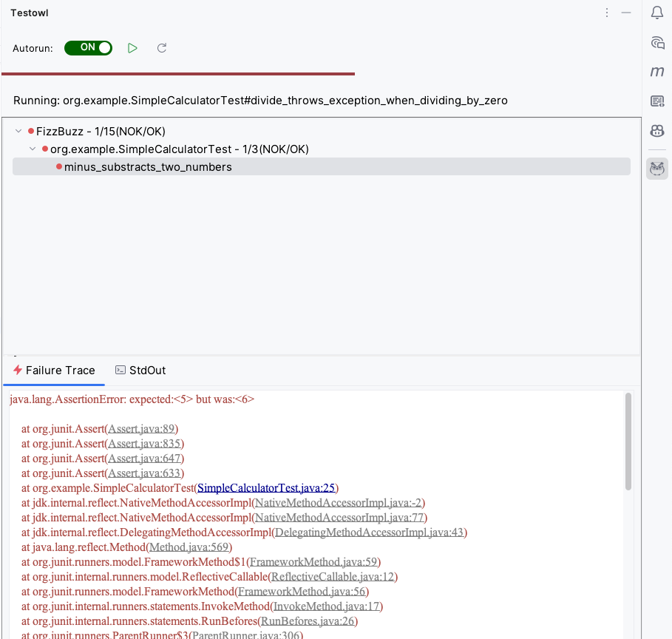Turn off the Autorun toggle
The height and width of the screenshot is (639, 672).
click(88, 48)
